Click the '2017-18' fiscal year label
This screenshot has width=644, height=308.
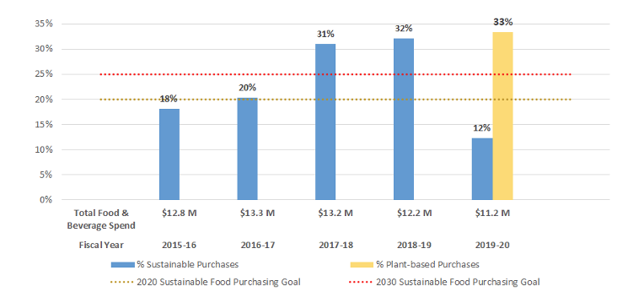335,245
